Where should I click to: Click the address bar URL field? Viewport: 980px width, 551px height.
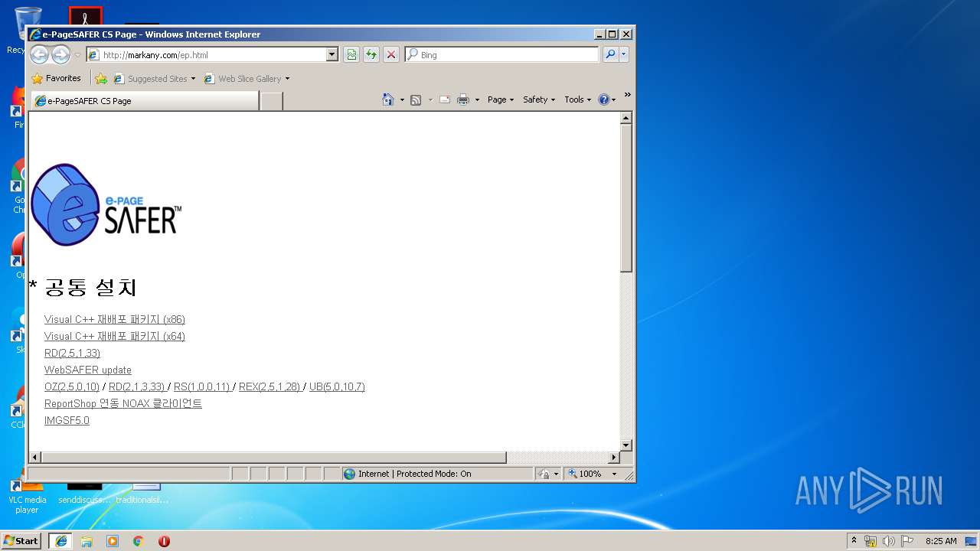206,54
